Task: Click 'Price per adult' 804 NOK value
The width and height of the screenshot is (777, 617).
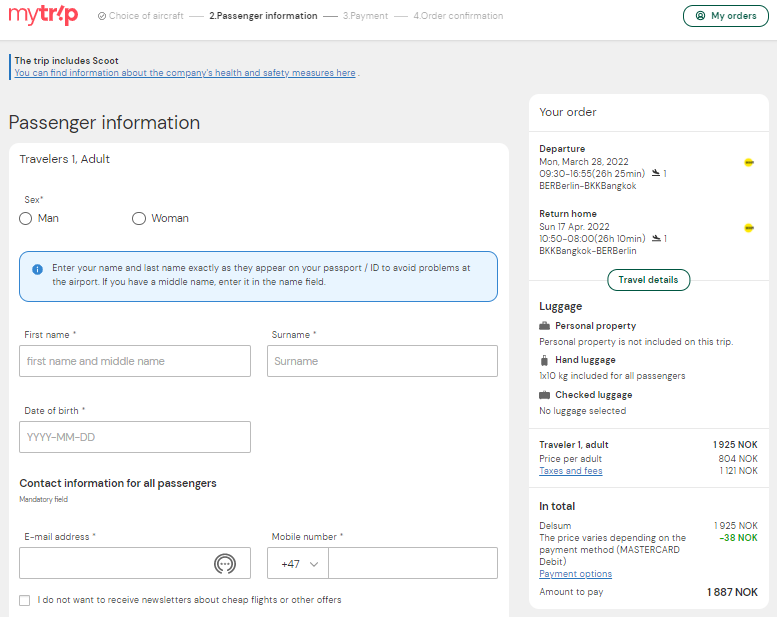Action: click(738, 459)
